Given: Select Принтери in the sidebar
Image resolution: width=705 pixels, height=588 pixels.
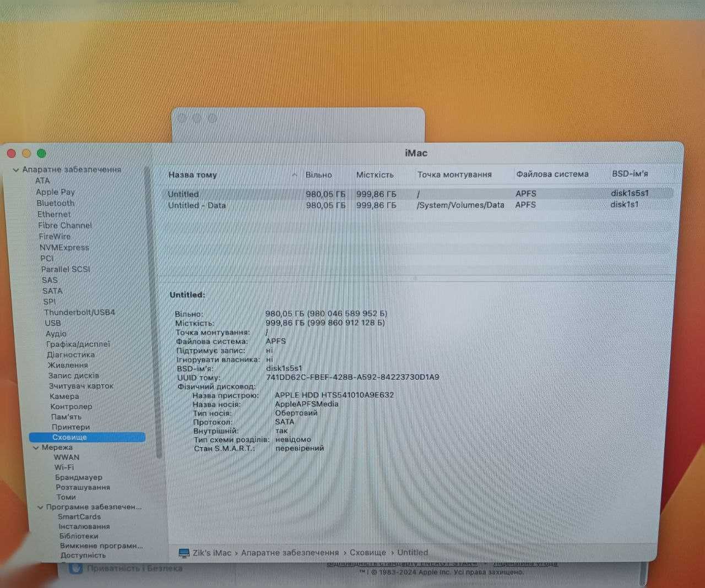Looking at the screenshot, I should [x=70, y=427].
